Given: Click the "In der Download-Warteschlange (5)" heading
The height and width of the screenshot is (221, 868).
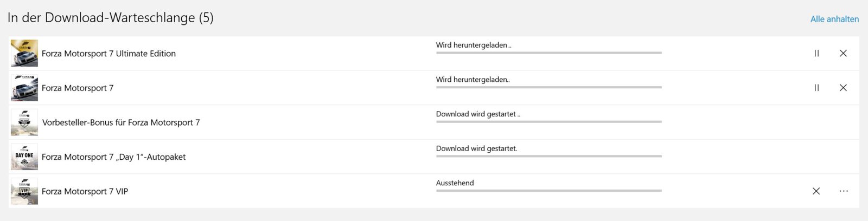Looking at the screenshot, I should 111,18.
